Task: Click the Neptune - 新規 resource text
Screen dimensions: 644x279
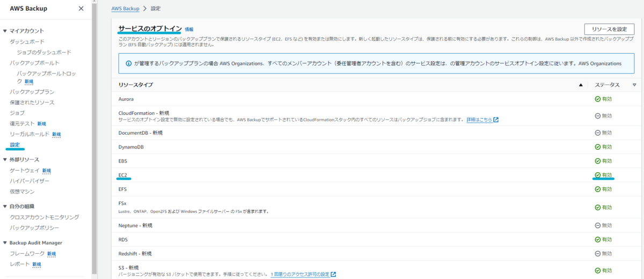Action: pyautogui.click(x=136, y=225)
